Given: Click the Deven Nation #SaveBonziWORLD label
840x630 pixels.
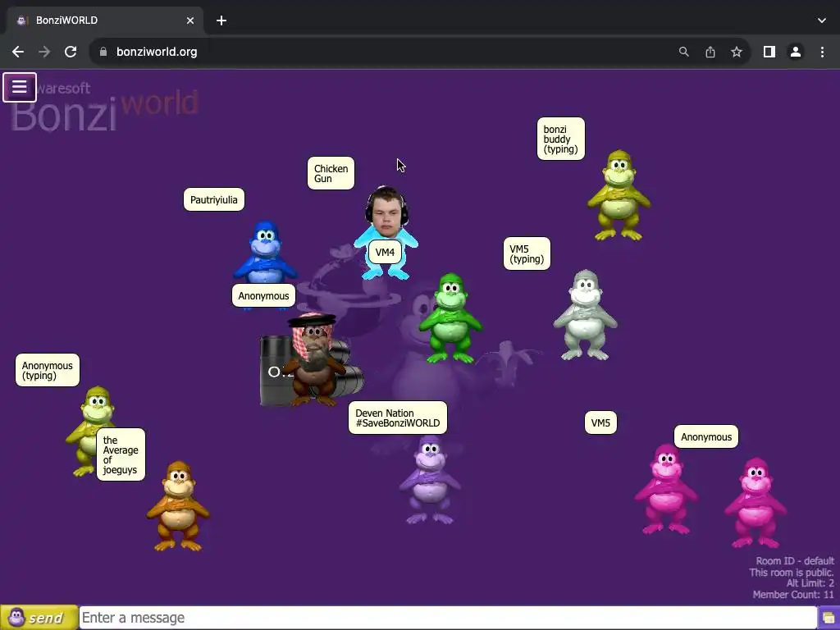Looking at the screenshot, I should [398, 418].
